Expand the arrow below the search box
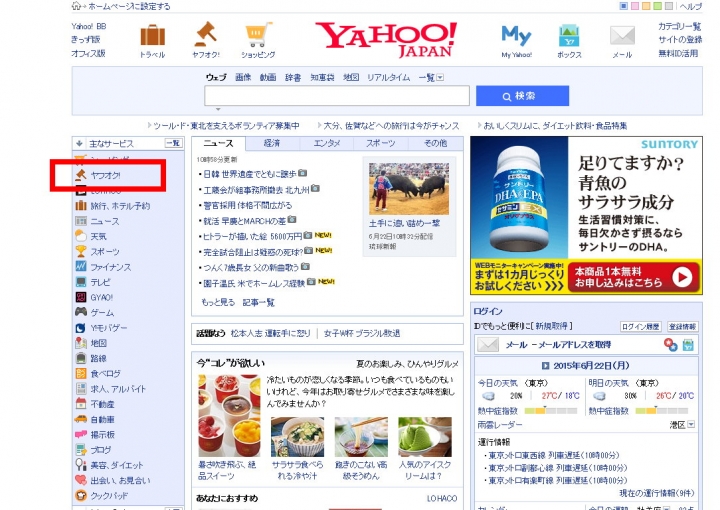Viewport: 720px width, 510px height. pos(218,109)
